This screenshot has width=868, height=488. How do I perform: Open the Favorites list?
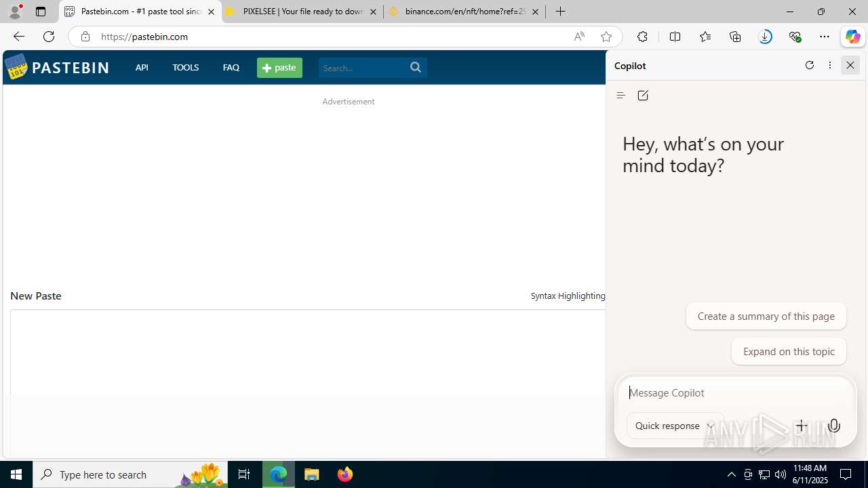point(705,37)
